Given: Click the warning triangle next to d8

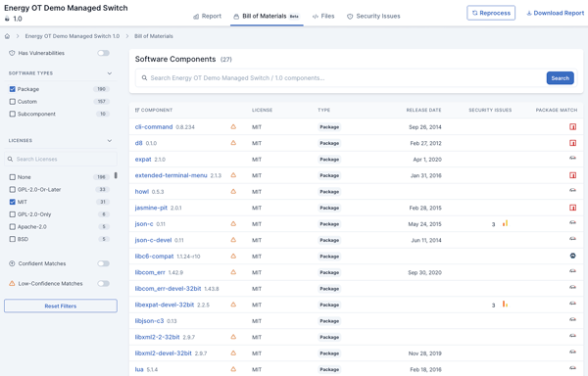Looking at the screenshot, I should click(x=233, y=143).
